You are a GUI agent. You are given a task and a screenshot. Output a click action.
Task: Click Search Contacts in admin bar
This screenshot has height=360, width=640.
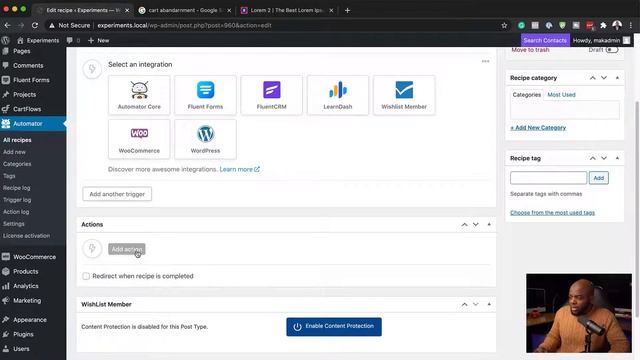point(545,40)
